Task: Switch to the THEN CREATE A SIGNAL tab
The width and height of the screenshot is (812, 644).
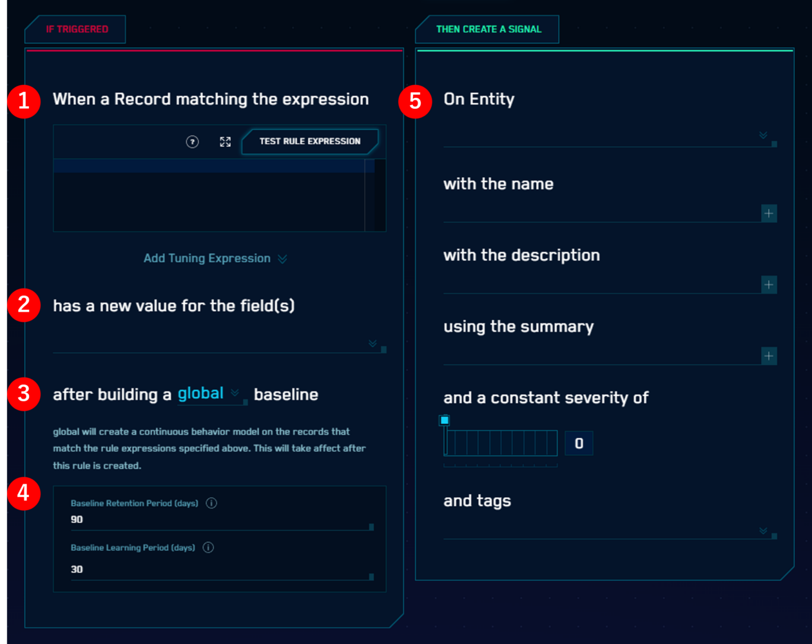Action: pos(487,29)
